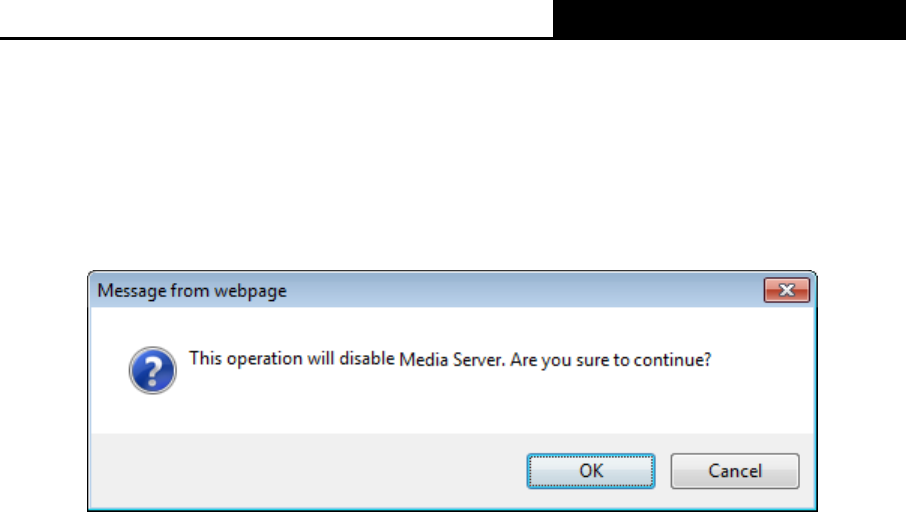Screen dimensions: 906x512
Task: Dismiss the prompt using the Cancel button
Action: [x=734, y=470]
